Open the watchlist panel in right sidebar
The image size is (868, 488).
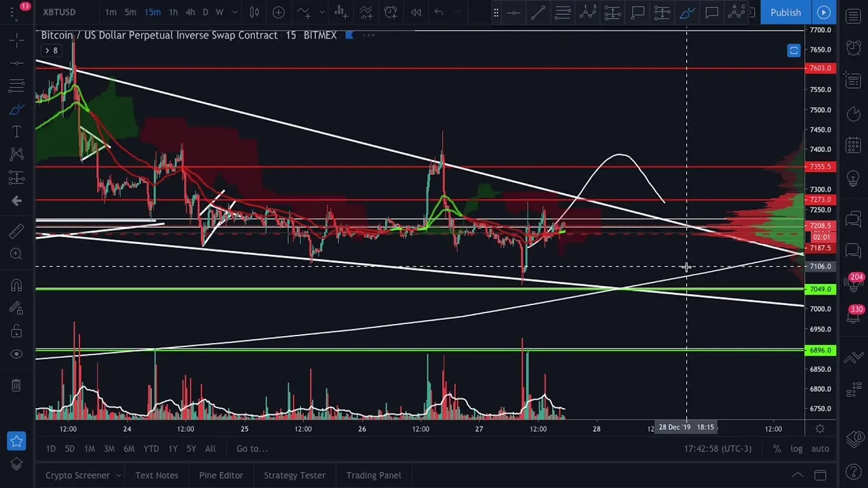[854, 15]
